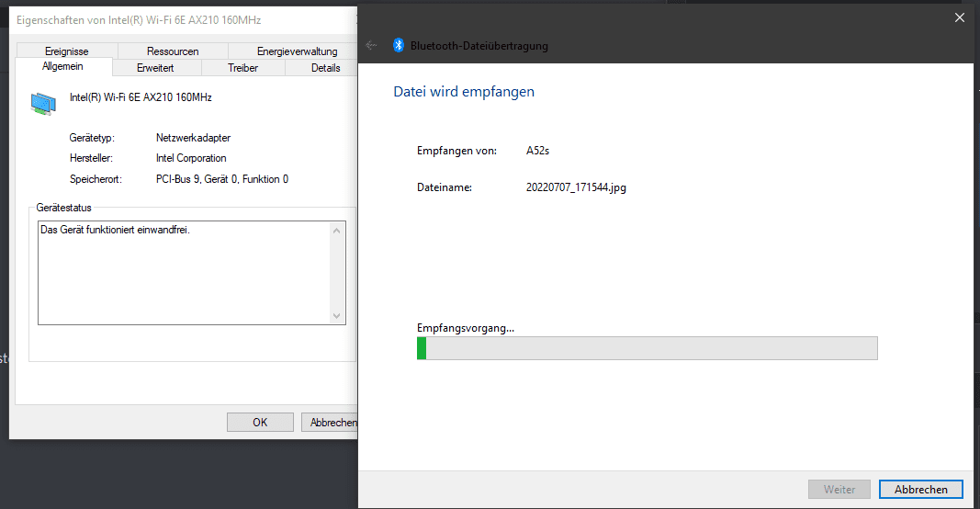980x509 pixels.
Task: Confirm properties dialog with OK
Action: point(260,422)
